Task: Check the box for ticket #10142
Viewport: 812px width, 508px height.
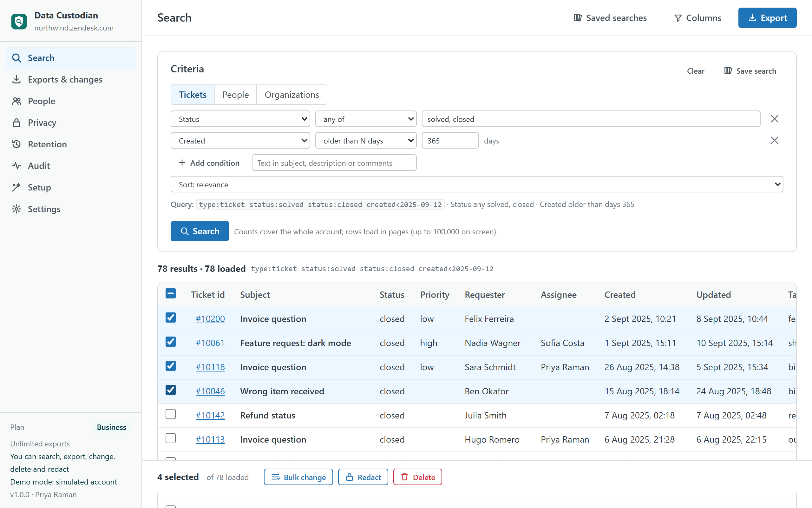Action: click(x=170, y=414)
